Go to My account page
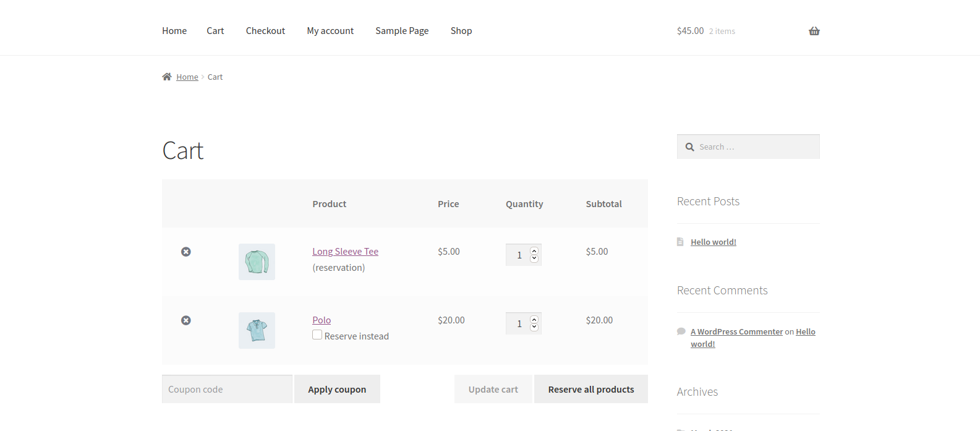 [x=330, y=31]
